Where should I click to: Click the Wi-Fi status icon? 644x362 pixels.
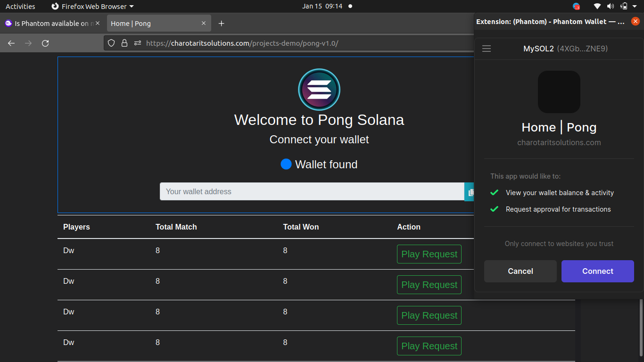point(597,6)
